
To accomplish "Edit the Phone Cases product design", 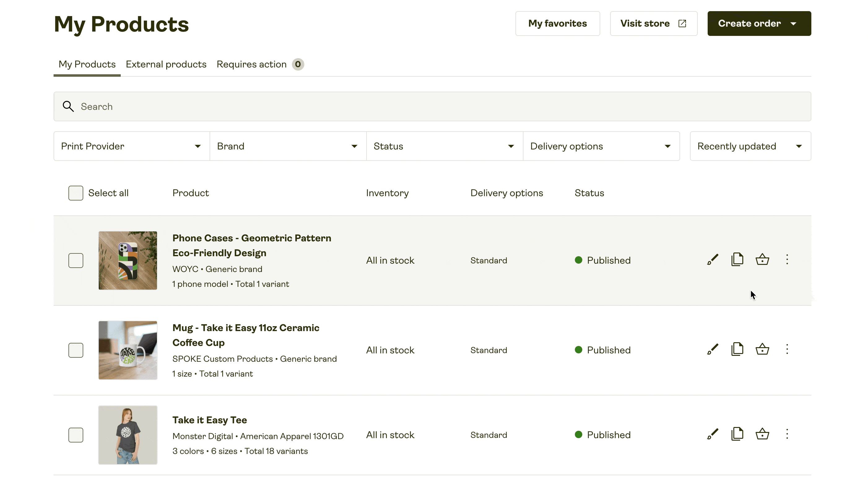I will pos(712,260).
